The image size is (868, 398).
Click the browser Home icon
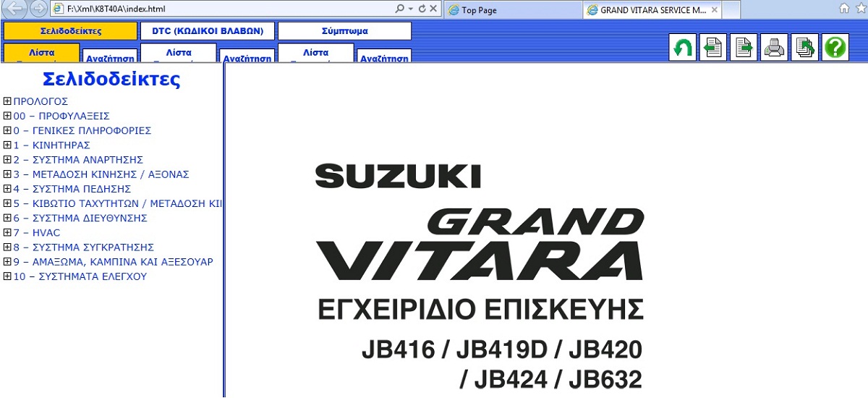[843, 9]
